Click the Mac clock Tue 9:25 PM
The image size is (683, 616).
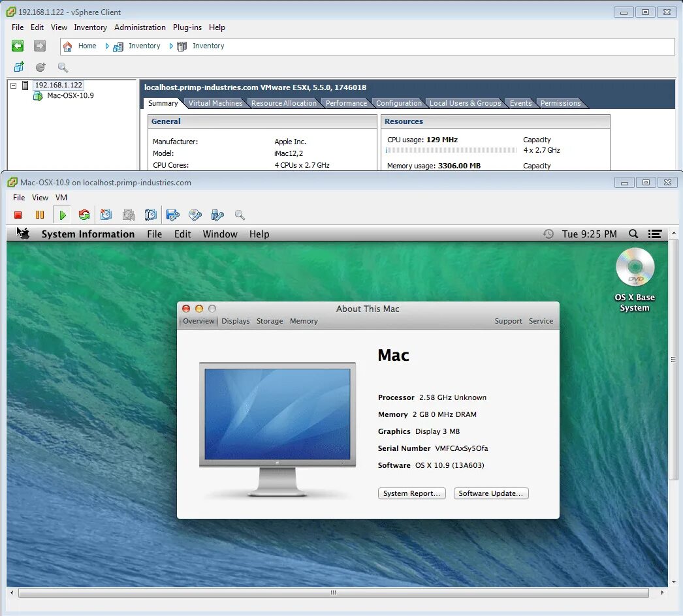pyautogui.click(x=589, y=234)
